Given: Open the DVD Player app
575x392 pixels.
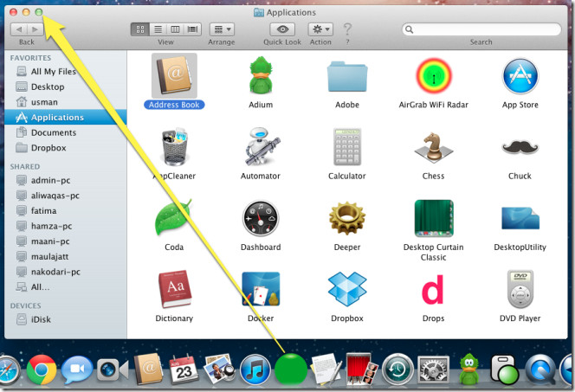Looking at the screenshot, I should coord(520,289).
